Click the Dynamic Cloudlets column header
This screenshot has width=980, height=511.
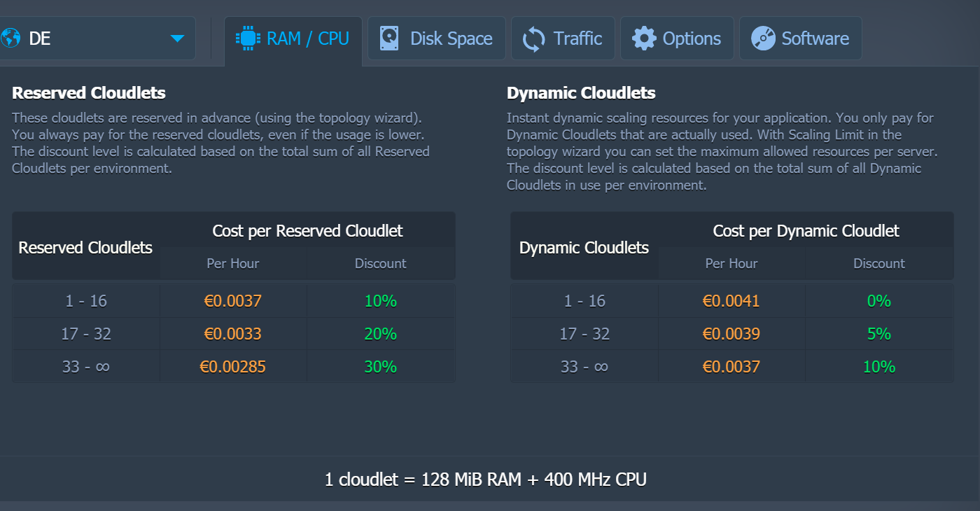[x=584, y=247]
